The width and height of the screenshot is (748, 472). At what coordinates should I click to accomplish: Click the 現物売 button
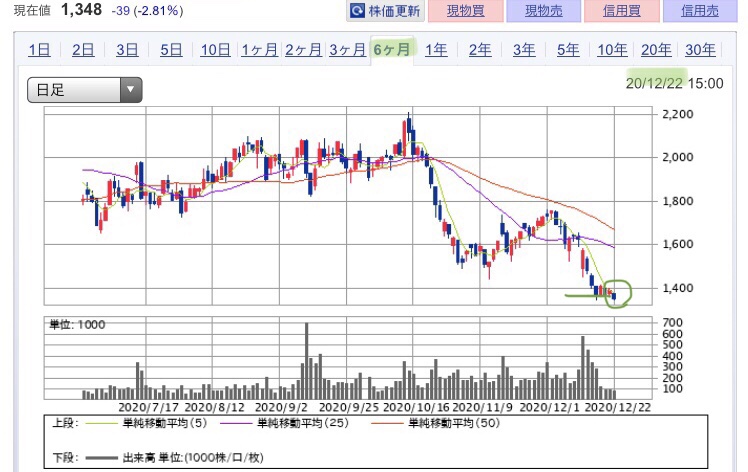point(543,10)
